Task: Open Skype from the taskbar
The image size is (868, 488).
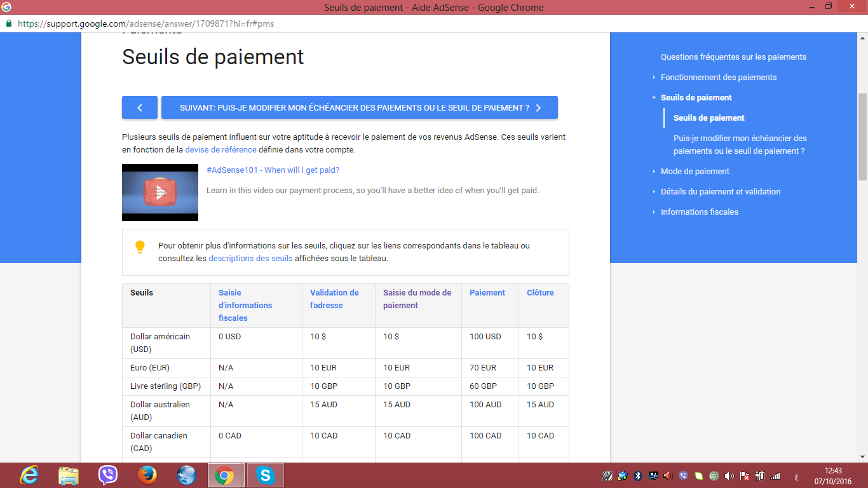Action: 265,475
